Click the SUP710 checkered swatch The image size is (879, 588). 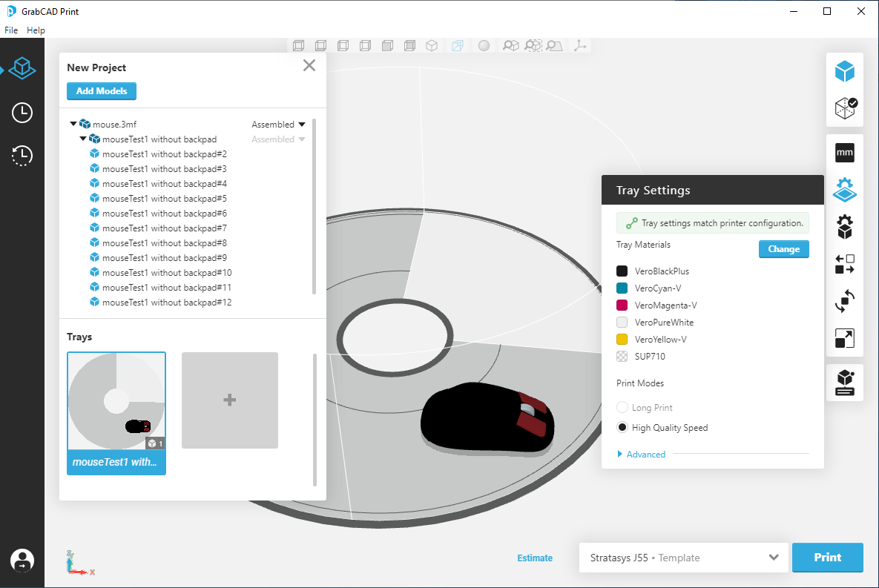pos(622,356)
